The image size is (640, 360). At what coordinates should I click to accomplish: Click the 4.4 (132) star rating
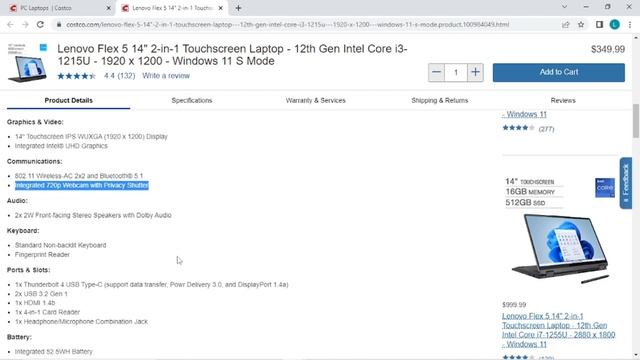click(x=96, y=76)
